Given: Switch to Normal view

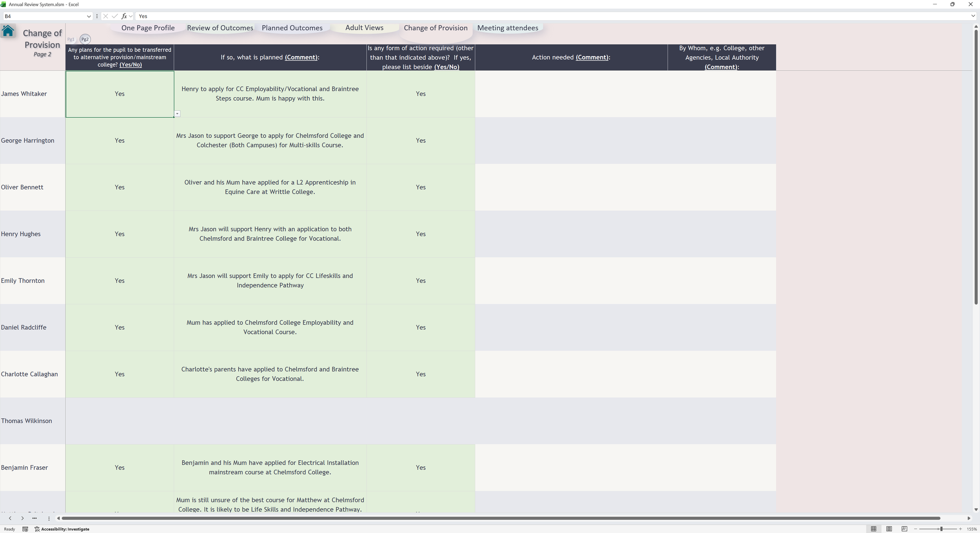Looking at the screenshot, I should coord(874,529).
